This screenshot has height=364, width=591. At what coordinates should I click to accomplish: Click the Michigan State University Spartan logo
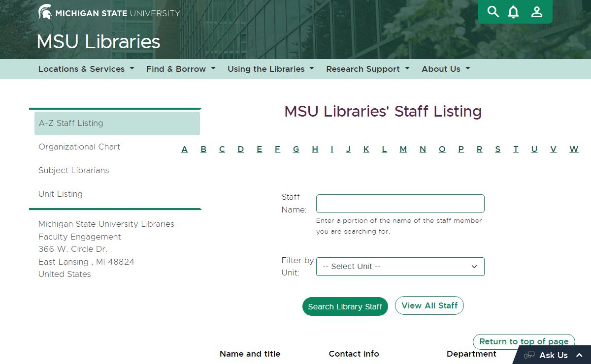(x=45, y=12)
